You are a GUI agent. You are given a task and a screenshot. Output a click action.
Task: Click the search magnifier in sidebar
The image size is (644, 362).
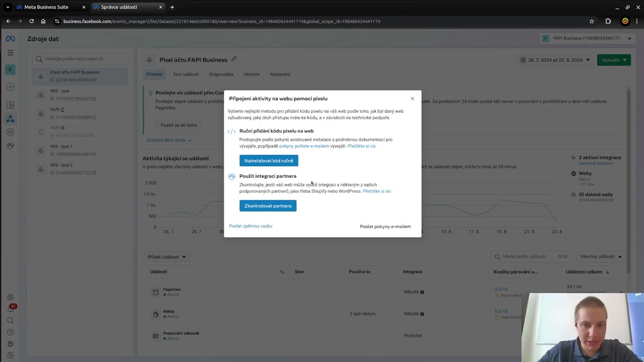[x=10, y=321]
